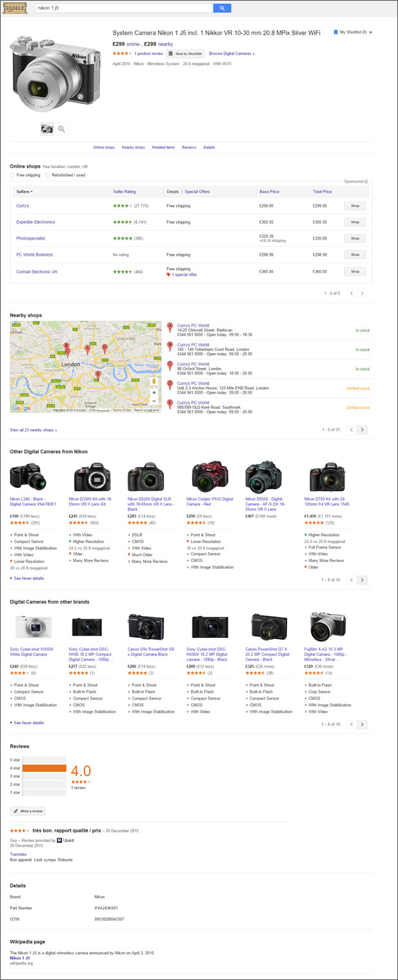Viewport: 398px width, 980px height.
Task: Show next Nikon digital cameras page
Action: [x=362, y=580]
